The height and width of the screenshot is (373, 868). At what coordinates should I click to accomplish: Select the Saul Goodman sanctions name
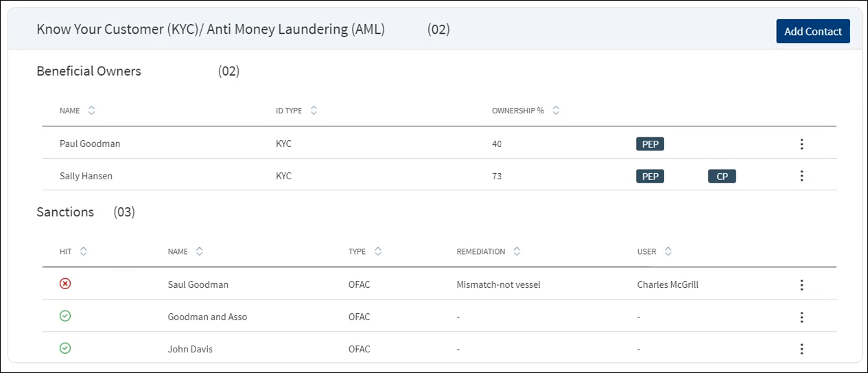pyautogui.click(x=198, y=284)
